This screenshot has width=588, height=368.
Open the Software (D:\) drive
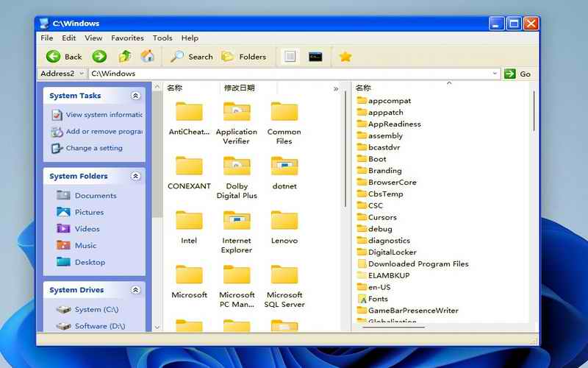[90, 326]
